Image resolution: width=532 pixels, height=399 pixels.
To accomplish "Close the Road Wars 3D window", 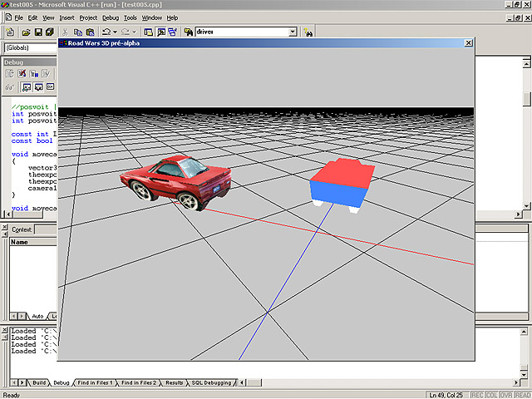I will coord(468,42).
